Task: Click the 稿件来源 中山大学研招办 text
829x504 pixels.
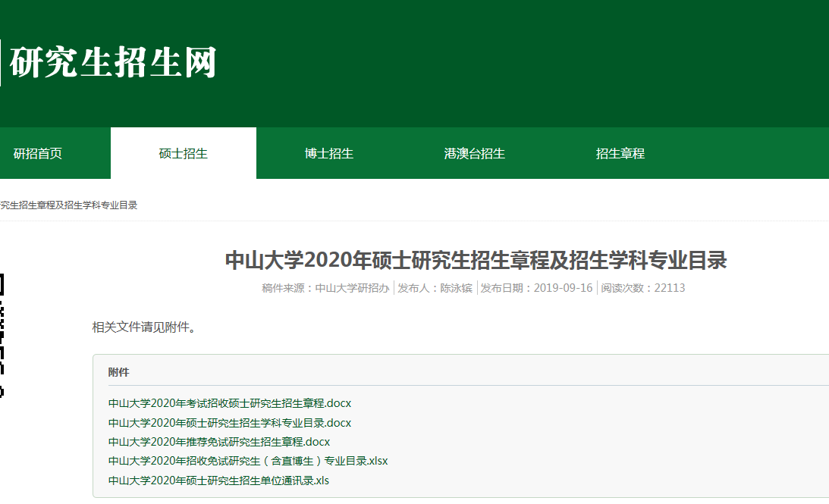Action: coord(325,288)
